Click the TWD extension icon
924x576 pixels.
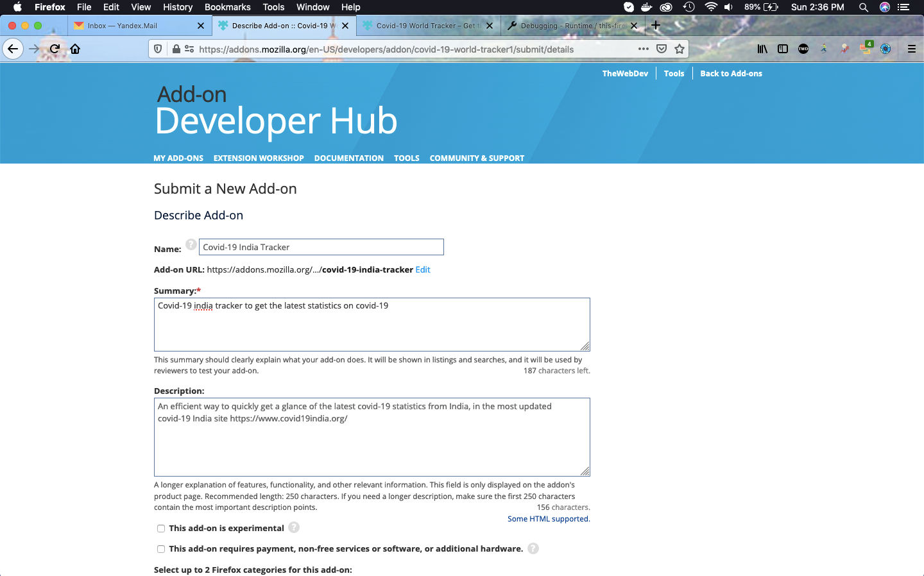pos(803,49)
